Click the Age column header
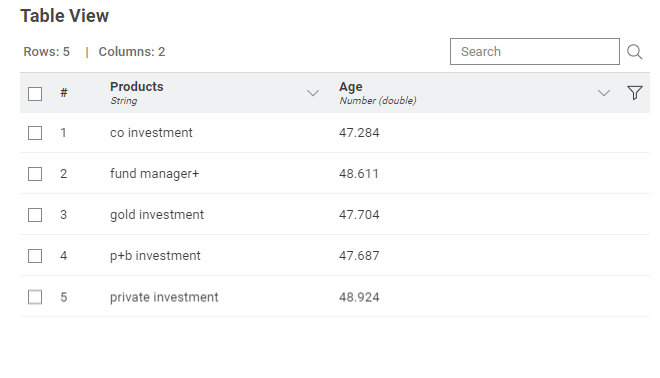Screen dimensions: 660x378 (351, 86)
